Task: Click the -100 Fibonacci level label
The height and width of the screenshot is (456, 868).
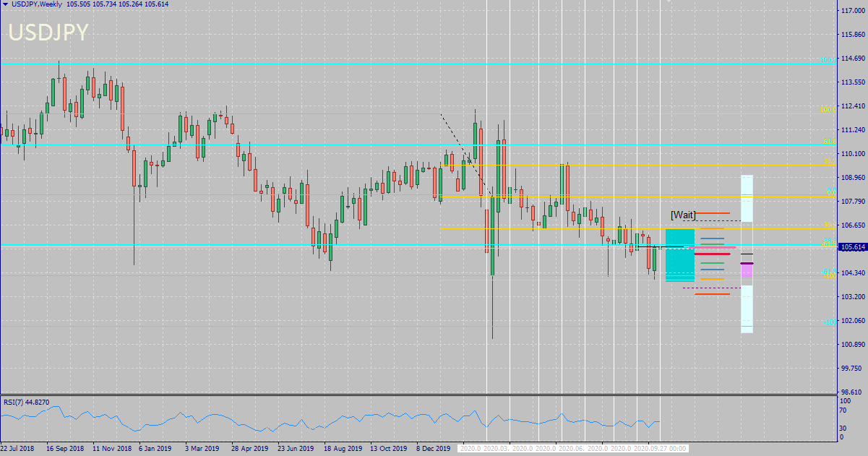Action: pyautogui.click(x=830, y=322)
